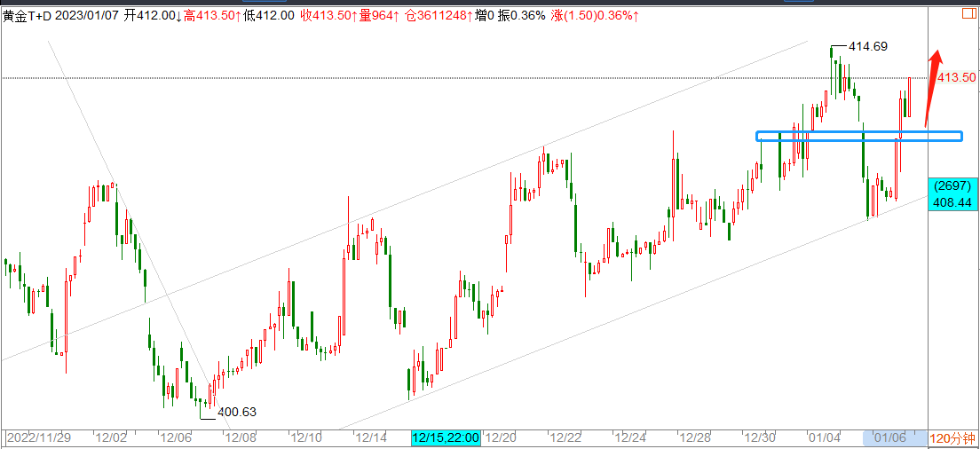Viewport: 980px width, 449px height.
Task: Click the 12/06 date on time axis
Action: pyautogui.click(x=174, y=437)
